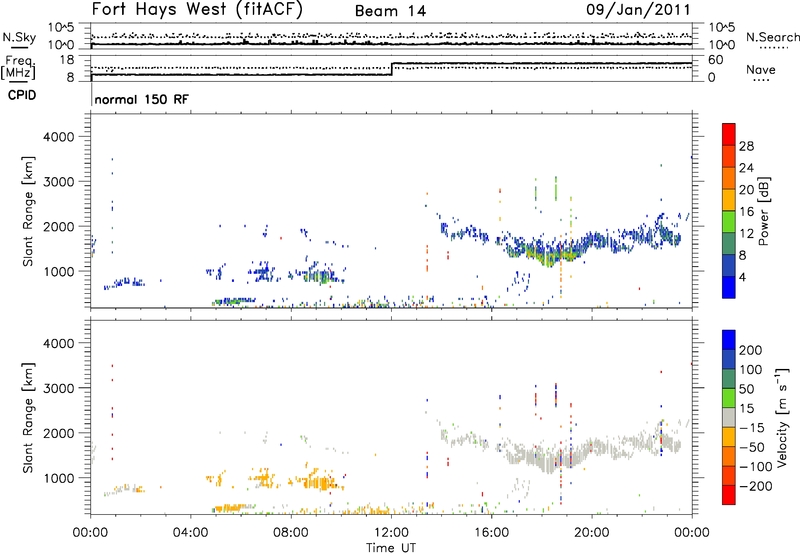The image size is (800, 554).
Task: Click the "28" Power colorbar value
Action: coord(746,146)
